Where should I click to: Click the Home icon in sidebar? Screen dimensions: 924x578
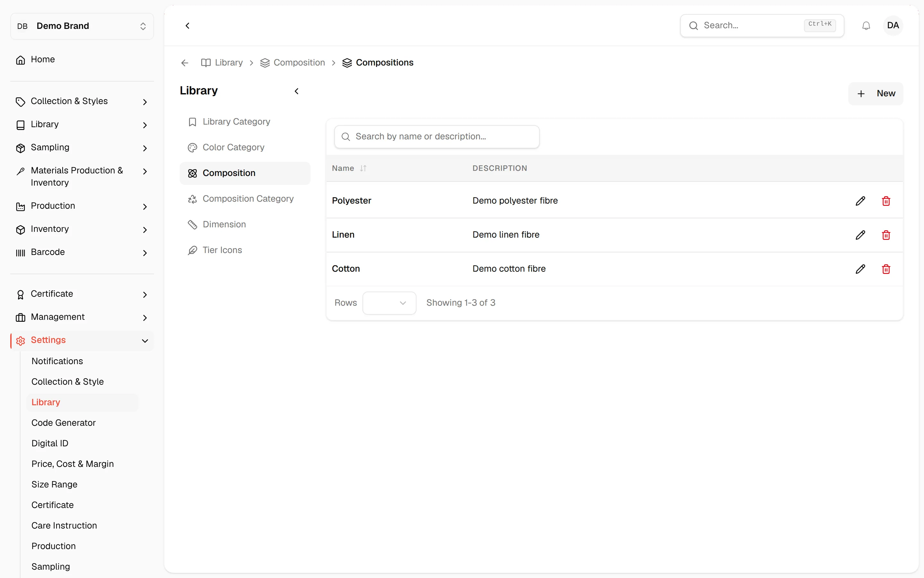21,60
